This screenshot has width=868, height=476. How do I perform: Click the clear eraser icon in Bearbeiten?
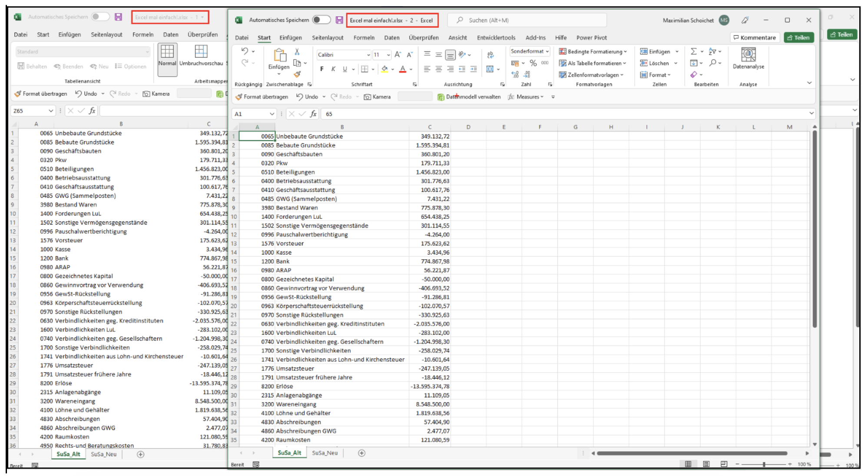tap(694, 75)
